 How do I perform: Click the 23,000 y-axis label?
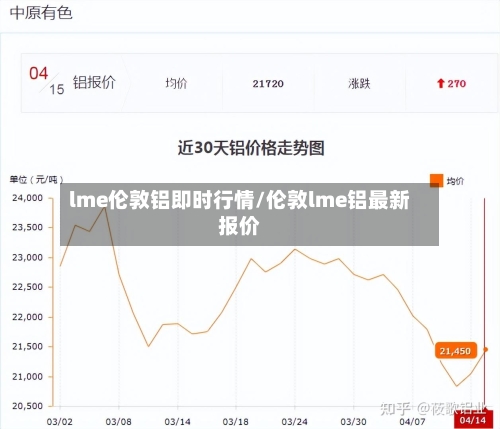tap(28, 258)
